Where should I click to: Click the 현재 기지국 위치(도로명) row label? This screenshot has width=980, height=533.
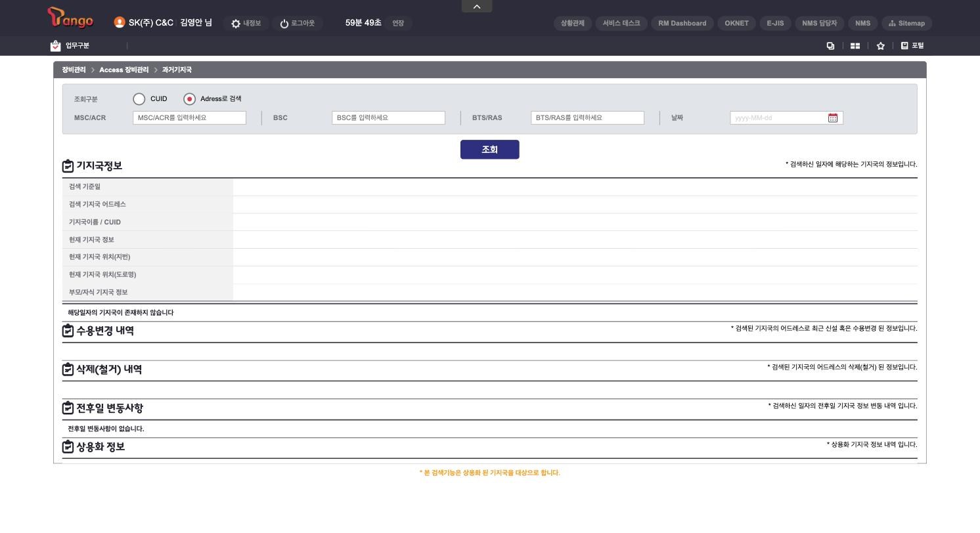tap(102, 274)
